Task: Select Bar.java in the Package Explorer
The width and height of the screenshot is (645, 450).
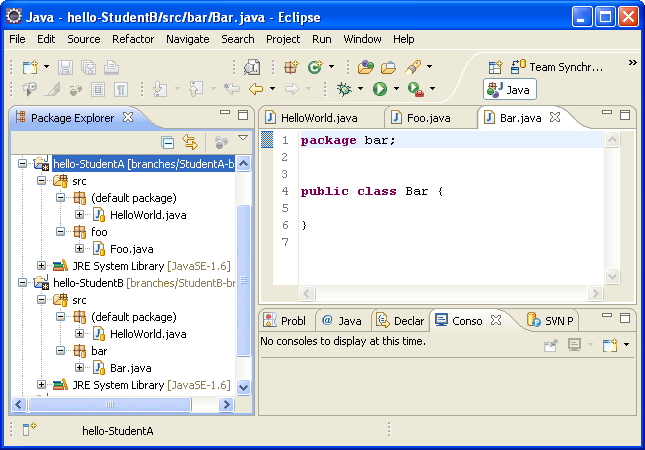Action: point(130,368)
